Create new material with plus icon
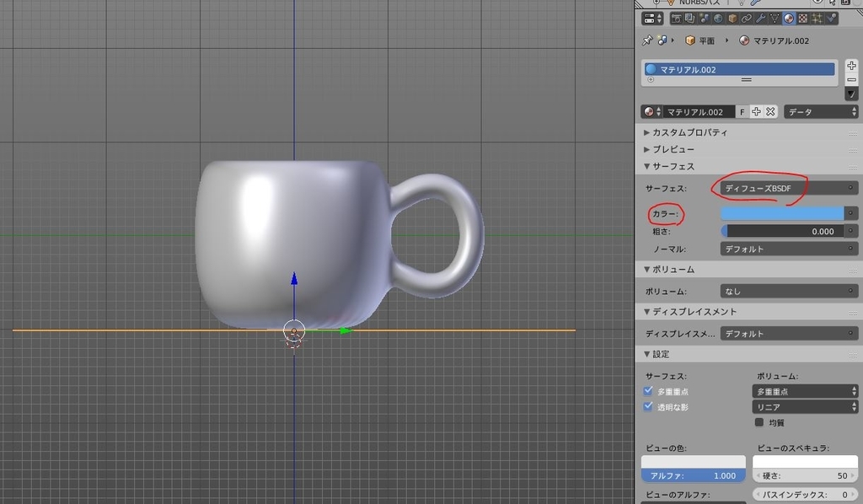This screenshot has height=504, width=863. (x=756, y=112)
